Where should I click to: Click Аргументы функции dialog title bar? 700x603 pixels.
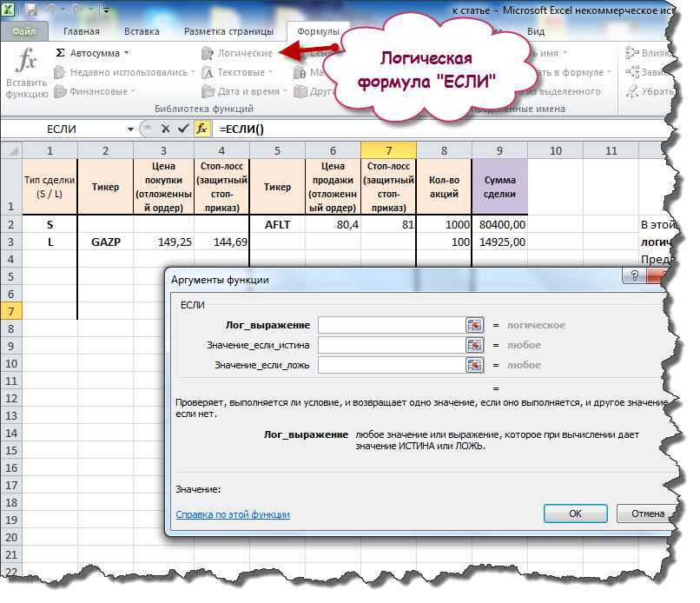coord(393,280)
